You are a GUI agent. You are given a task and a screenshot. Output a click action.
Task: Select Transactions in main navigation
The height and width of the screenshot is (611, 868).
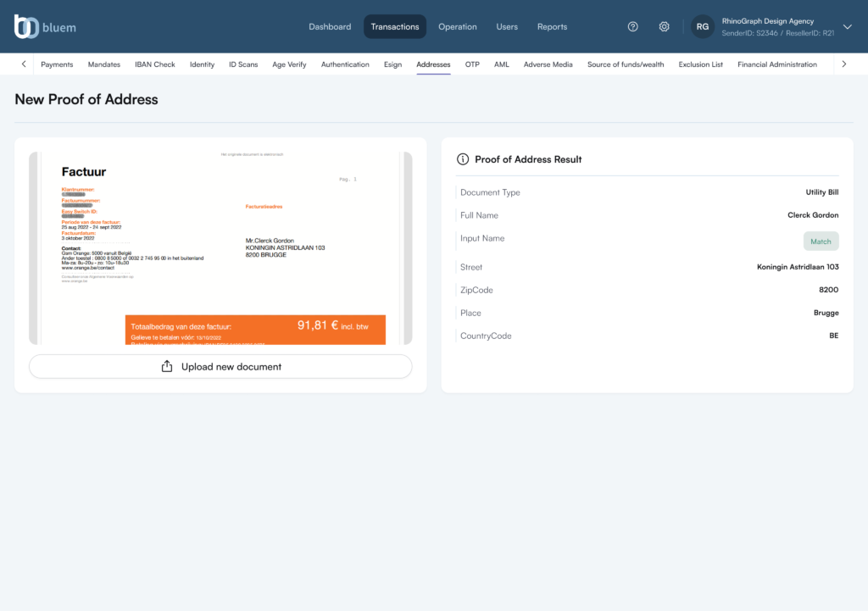(x=395, y=26)
